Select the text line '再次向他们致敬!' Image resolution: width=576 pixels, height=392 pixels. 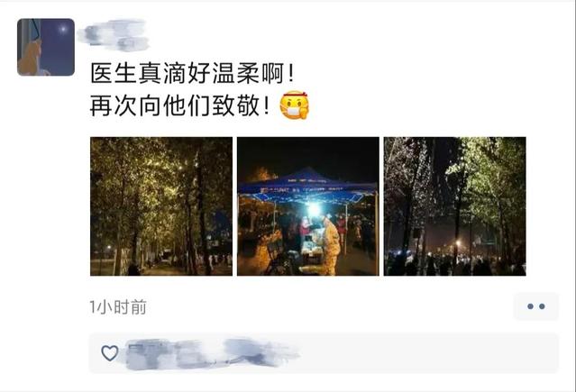180,106
